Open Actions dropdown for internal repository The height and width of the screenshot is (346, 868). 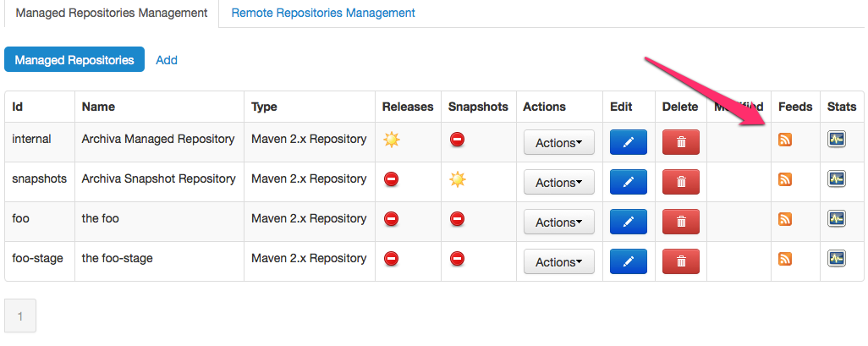click(x=558, y=142)
